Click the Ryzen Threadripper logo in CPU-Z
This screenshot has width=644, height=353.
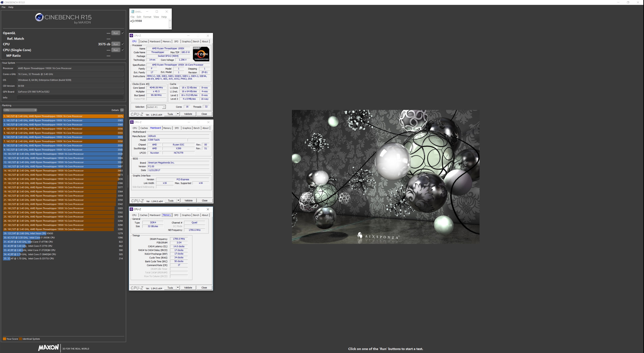click(x=201, y=54)
